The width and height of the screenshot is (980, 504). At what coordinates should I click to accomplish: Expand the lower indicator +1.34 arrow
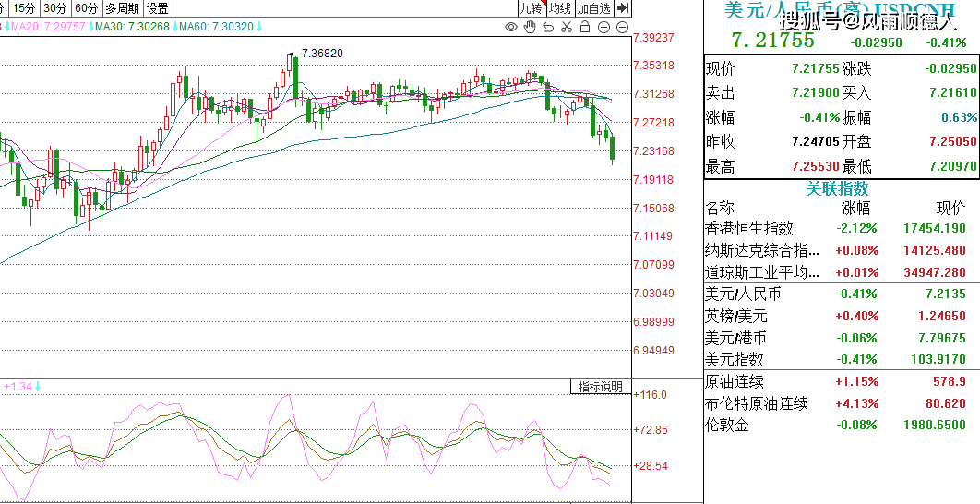click(x=39, y=386)
